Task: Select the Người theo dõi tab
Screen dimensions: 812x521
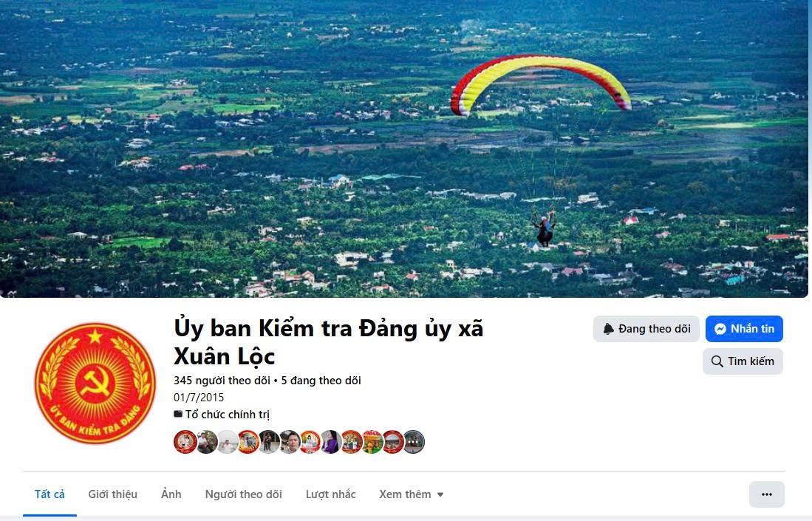Action: [x=243, y=494]
